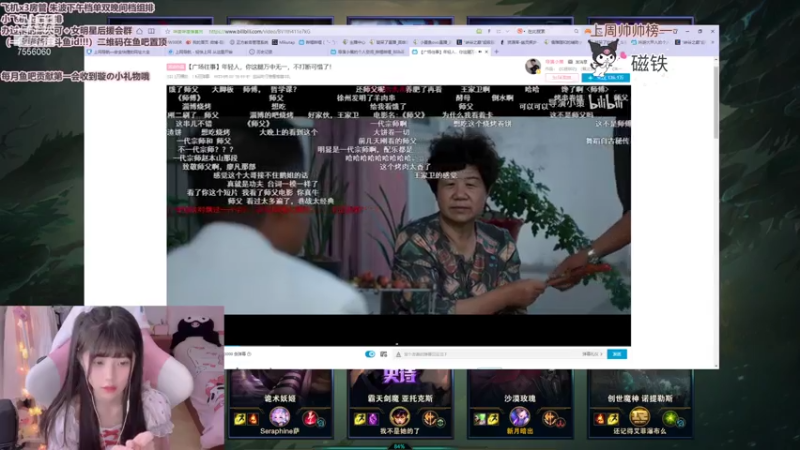The width and height of the screenshot is (800, 450).
Task: Click champion name 霸天剑魔 亚托克斯
Action: pyautogui.click(x=400, y=398)
